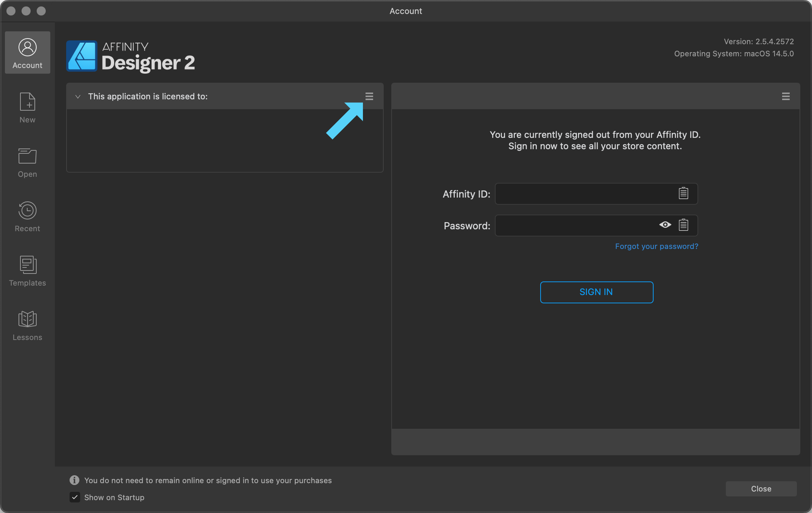The width and height of the screenshot is (812, 513).
Task: Open the Lessons section
Action: coord(28,326)
